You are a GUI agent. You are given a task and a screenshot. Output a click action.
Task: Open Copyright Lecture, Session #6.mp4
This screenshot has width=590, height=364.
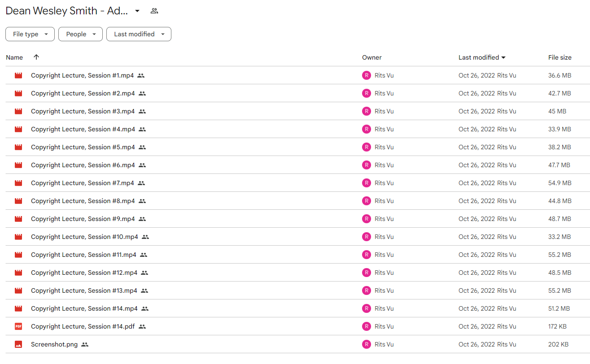[83, 165]
